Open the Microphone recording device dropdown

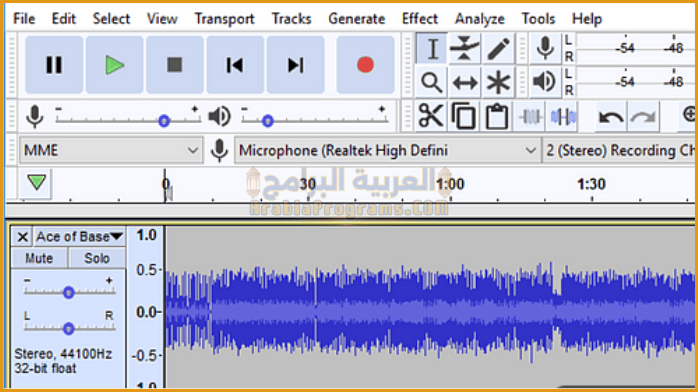point(387,150)
